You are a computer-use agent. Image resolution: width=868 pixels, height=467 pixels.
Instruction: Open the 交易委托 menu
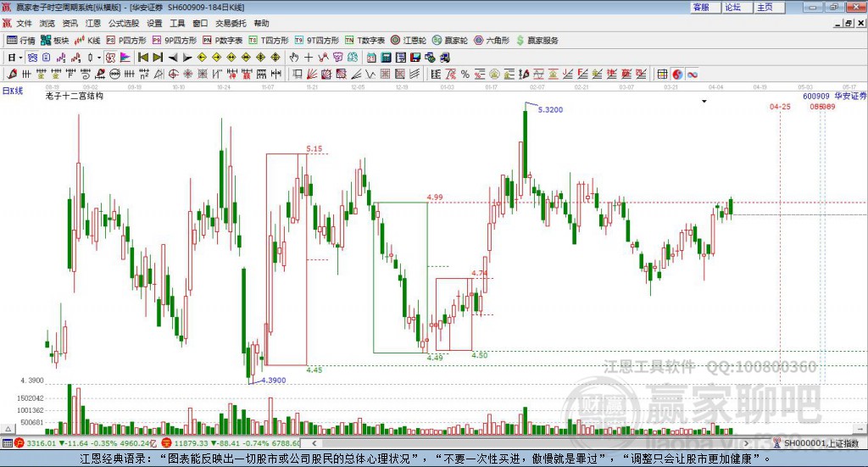(x=231, y=23)
